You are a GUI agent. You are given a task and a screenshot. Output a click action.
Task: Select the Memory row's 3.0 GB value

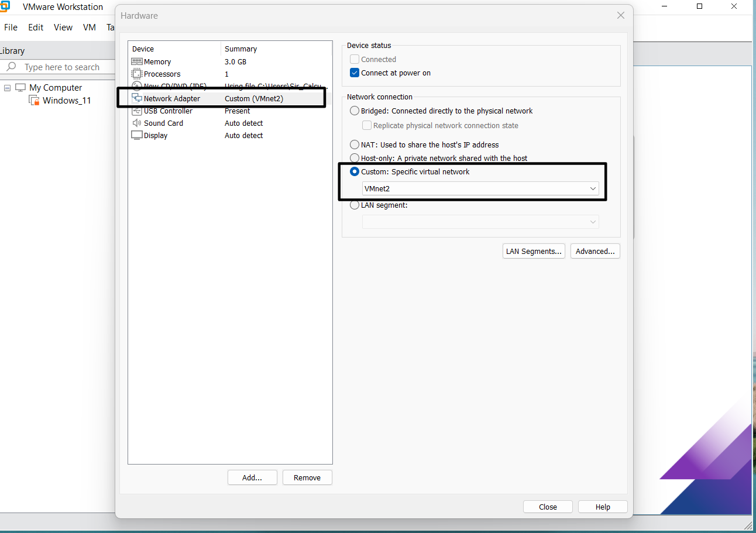(235, 61)
